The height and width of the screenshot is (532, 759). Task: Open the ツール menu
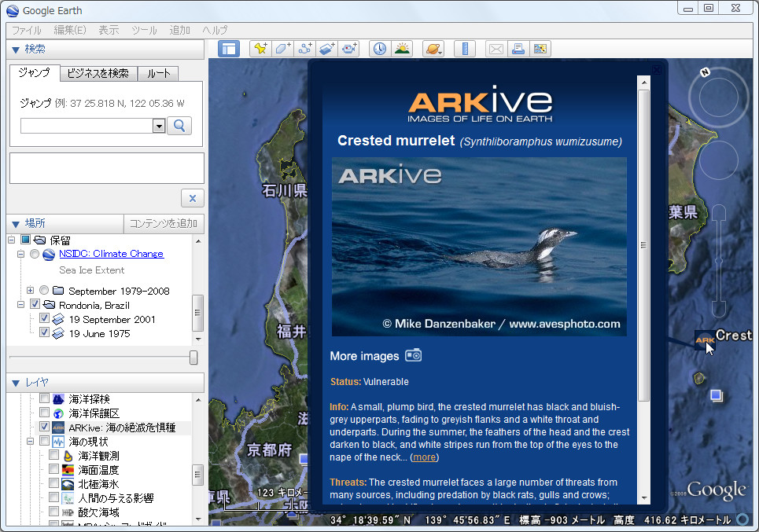coord(144,30)
